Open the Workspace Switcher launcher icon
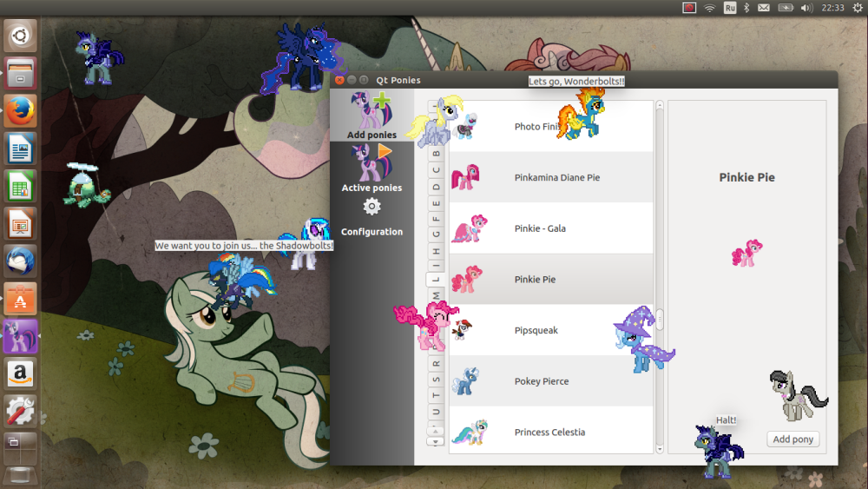 click(21, 448)
